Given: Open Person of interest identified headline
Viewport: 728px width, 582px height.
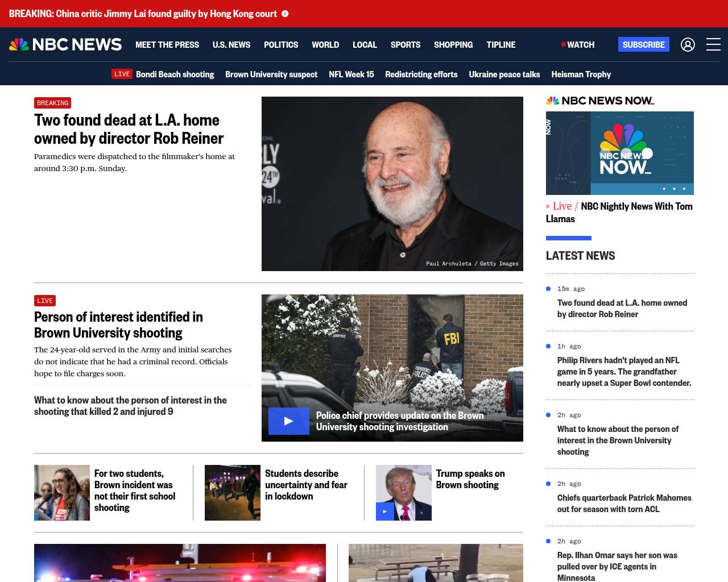Looking at the screenshot, I should tap(118, 325).
